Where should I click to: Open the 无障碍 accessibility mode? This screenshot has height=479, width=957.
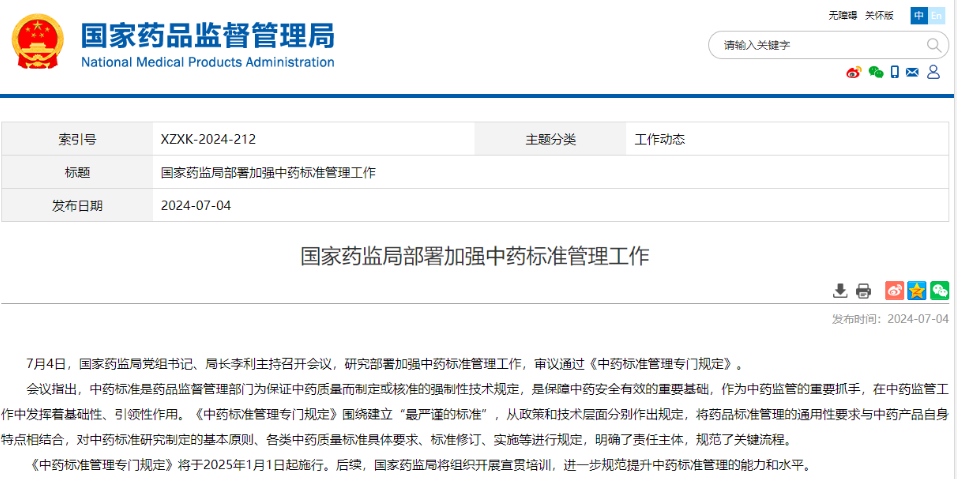tap(842, 15)
